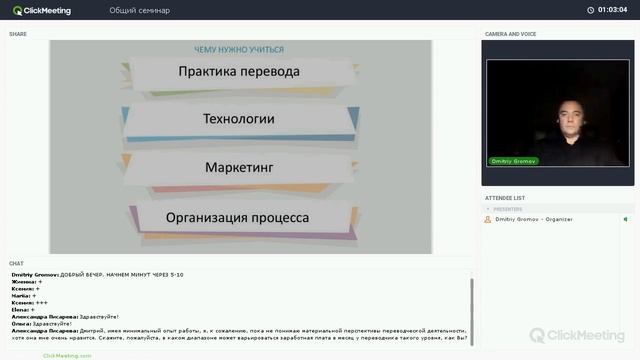This screenshot has height=360, width=640.
Task: Click the CAMERA AND VOICE panel heading
Action: pyautogui.click(x=510, y=34)
